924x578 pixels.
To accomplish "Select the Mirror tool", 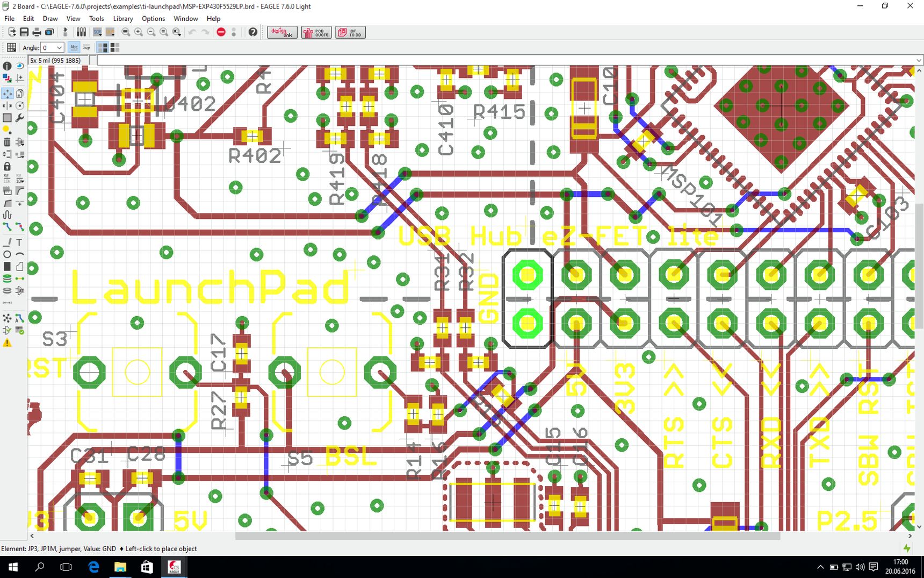I will [7, 105].
